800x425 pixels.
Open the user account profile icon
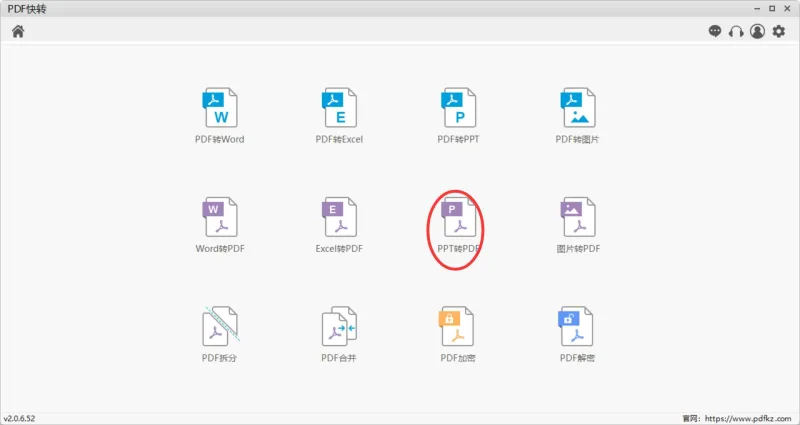coord(757,31)
